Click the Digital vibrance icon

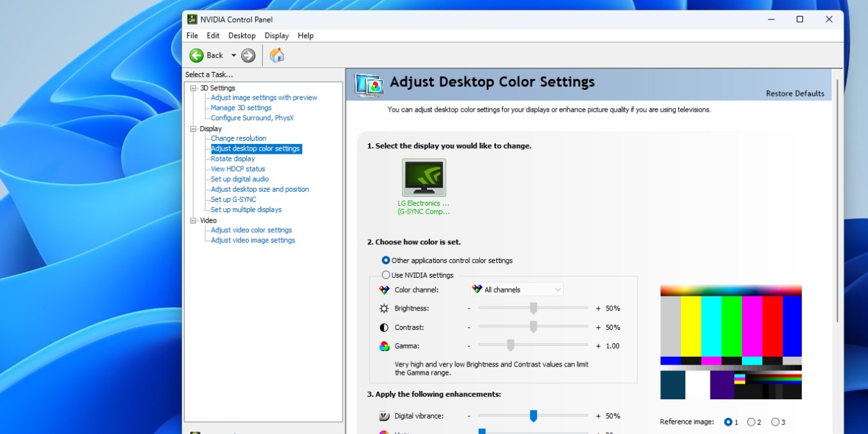click(x=384, y=415)
